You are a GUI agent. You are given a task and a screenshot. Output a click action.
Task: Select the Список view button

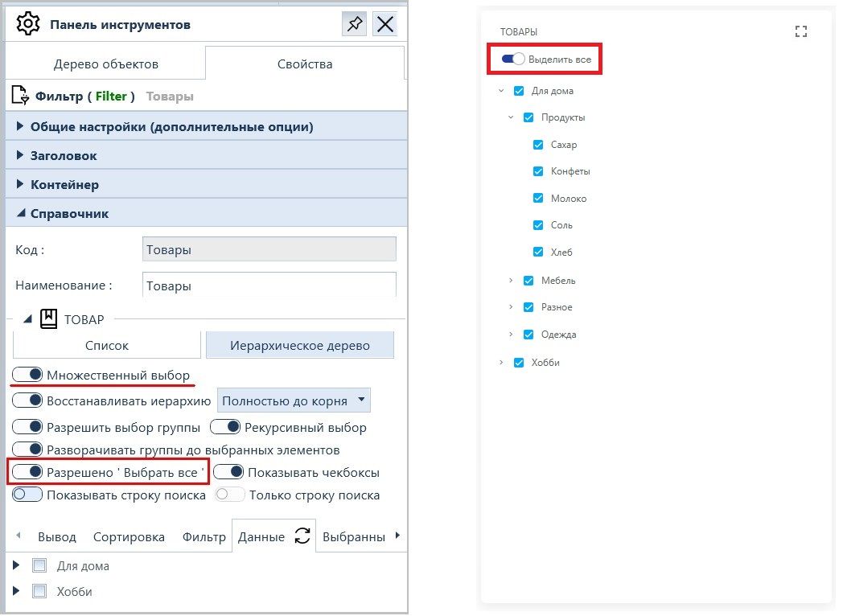click(x=106, y=345)
